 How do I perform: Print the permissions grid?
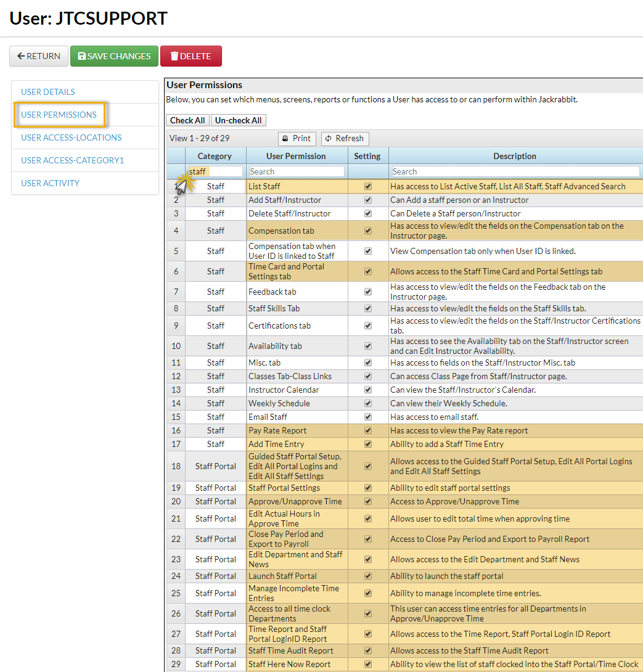(x=297, y=139)
